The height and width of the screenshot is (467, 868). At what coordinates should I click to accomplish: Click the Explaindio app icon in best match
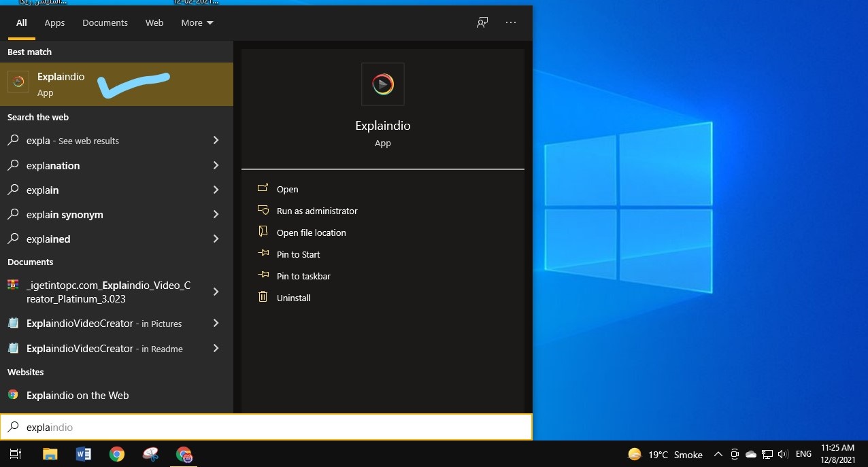click(x=18, y=82)
